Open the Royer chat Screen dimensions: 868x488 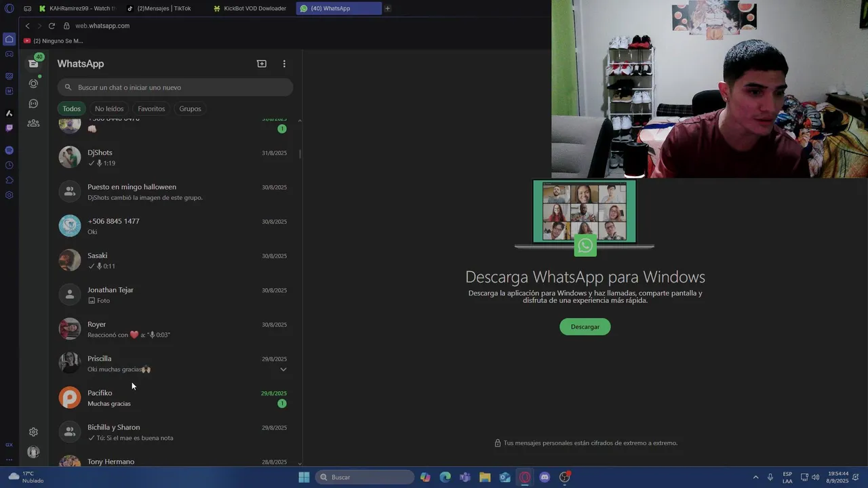coord(174,329)
